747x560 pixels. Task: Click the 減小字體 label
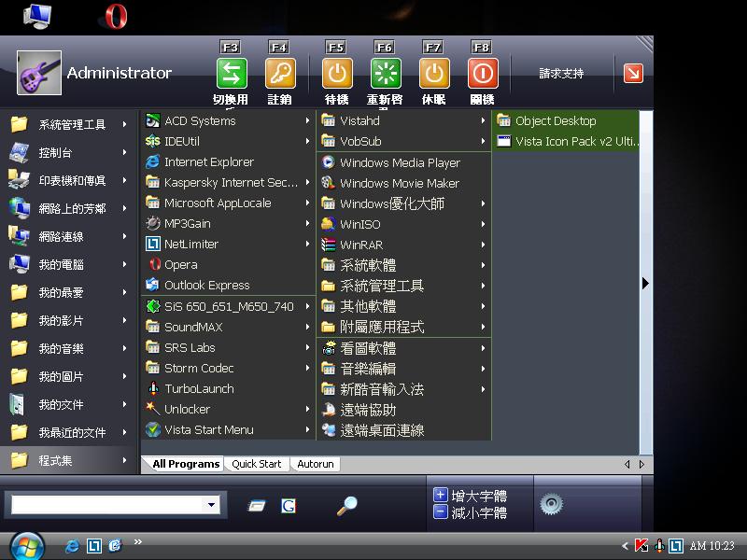[479, 512]
